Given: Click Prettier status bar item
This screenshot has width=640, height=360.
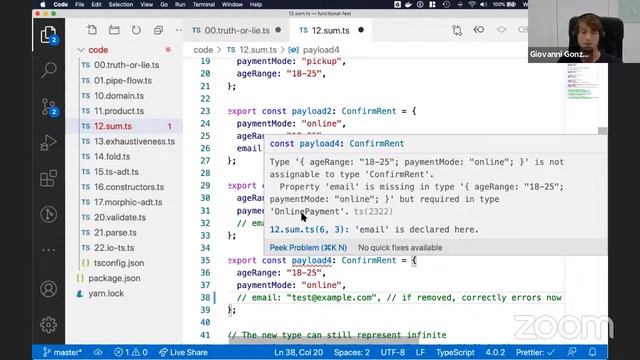Looking at the screenshot, I should 535,352.
